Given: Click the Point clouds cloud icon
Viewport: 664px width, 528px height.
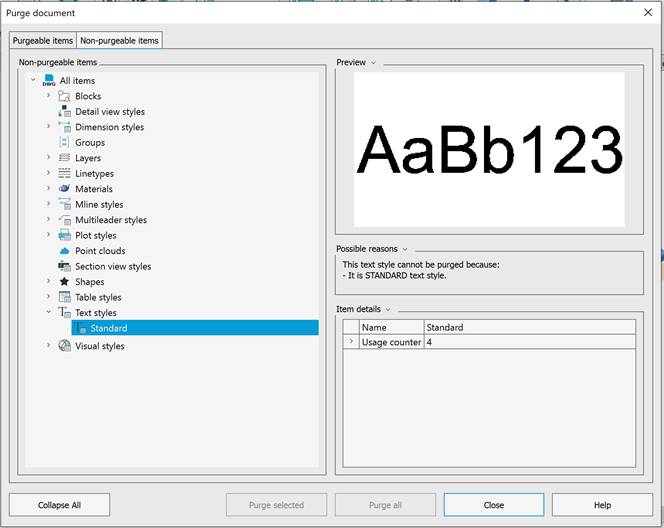Looking at the screenshot, I should [64, 251].
